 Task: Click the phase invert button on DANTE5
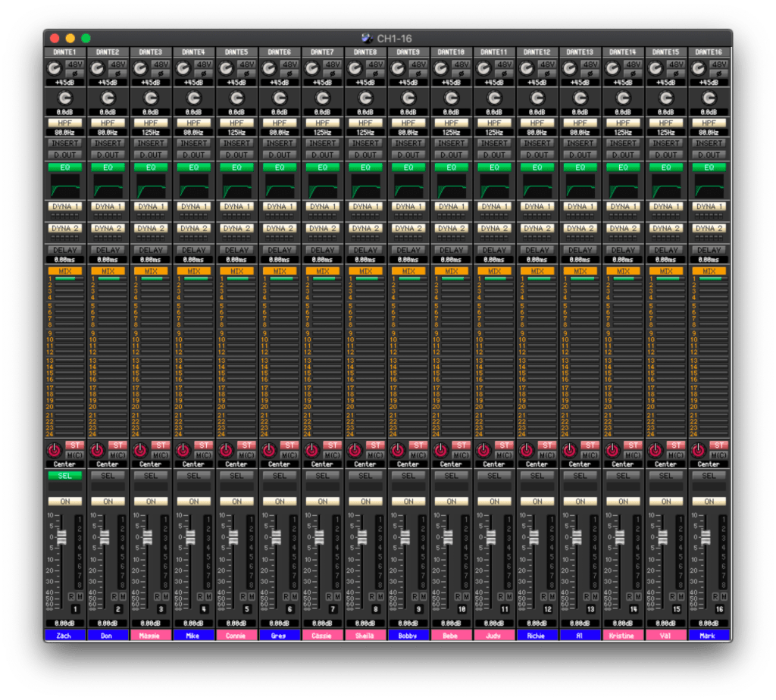(247, 73)
